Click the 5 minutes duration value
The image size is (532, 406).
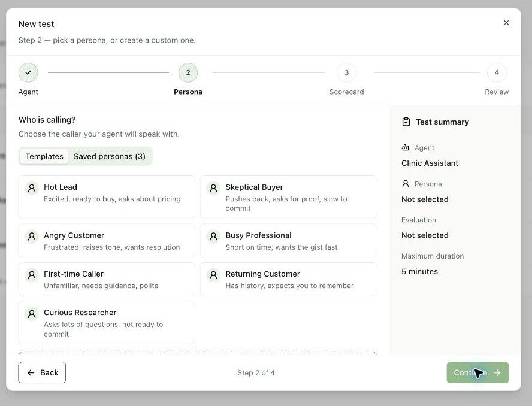pos(419,272)
